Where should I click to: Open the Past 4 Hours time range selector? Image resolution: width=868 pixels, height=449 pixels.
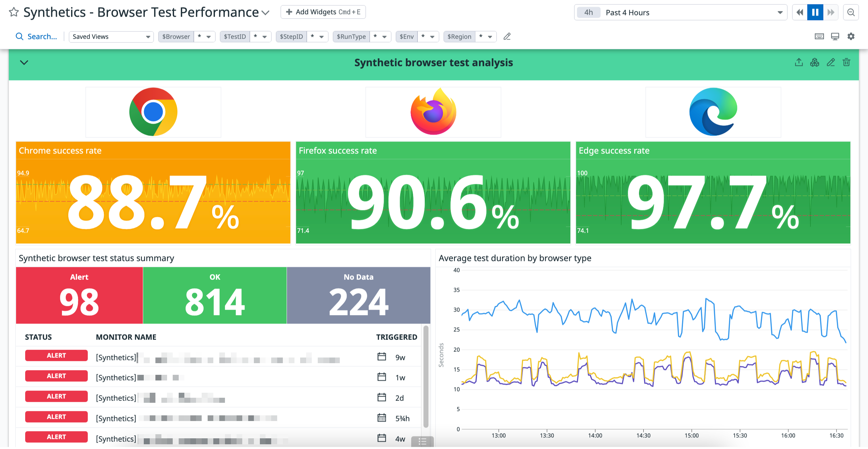pos(680,13)
